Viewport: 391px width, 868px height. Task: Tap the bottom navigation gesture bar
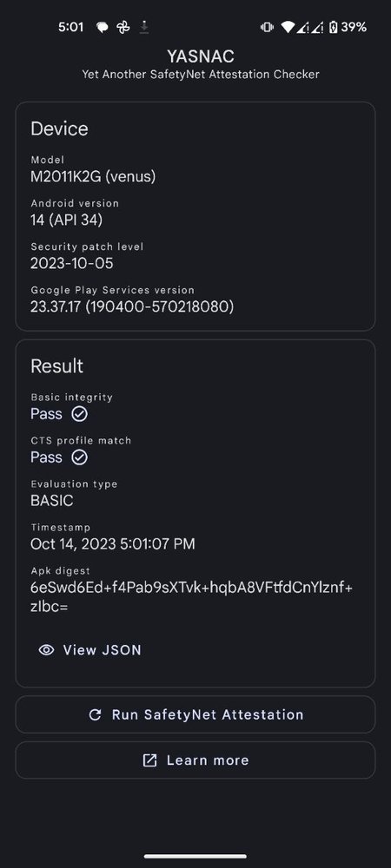[195, 856]
